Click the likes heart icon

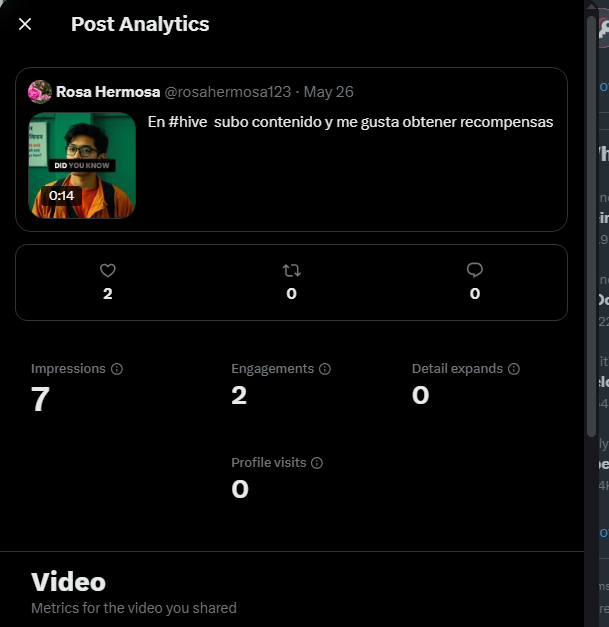108,270
